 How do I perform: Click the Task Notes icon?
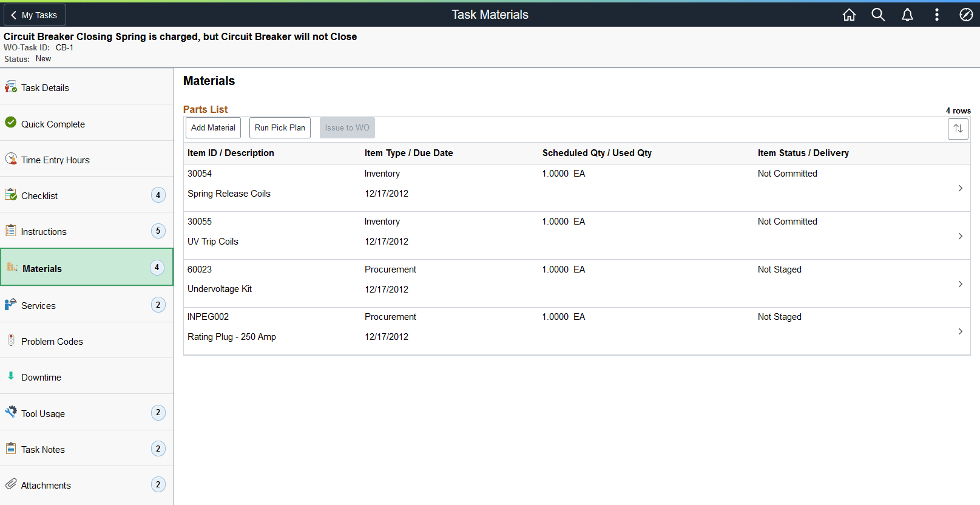click(11, 448)
